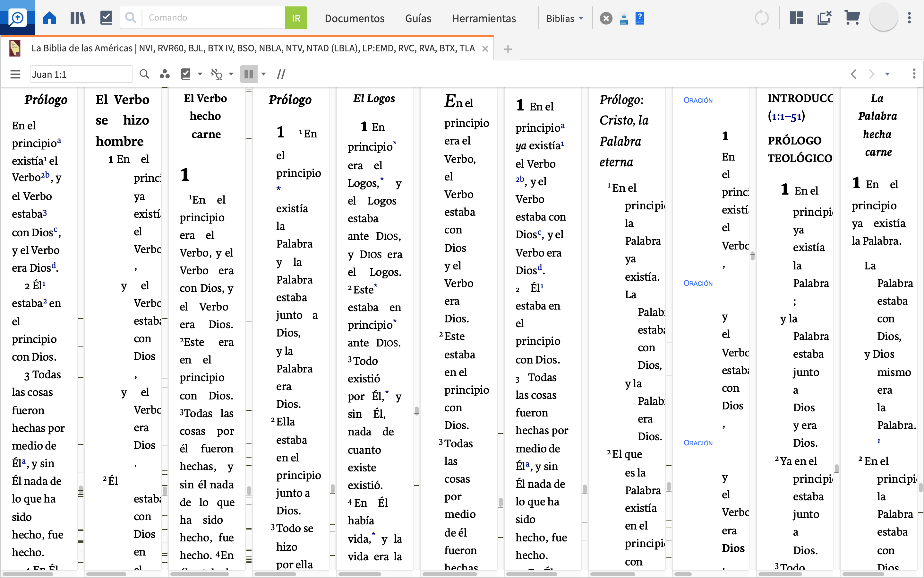Viewport: 924px width, 578px height.
Task: Click the El Logos heading
Action: (x=374, y=99)
